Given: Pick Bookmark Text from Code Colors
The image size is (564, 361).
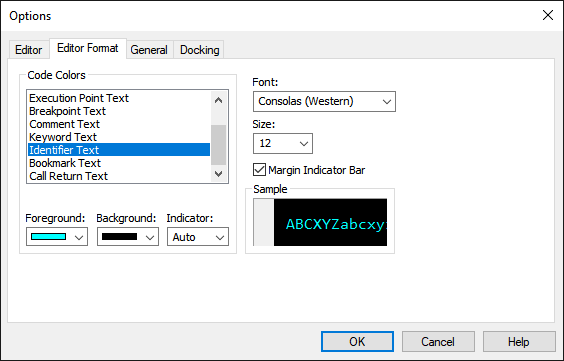Looking at the screenshot, I should click(119, 163).
